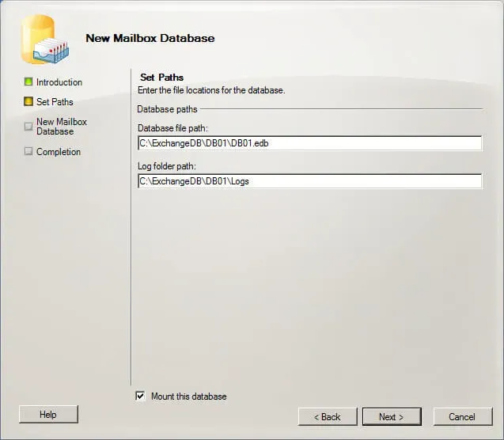
Task: Focus the Log folder path field
Action: (310, 181)
